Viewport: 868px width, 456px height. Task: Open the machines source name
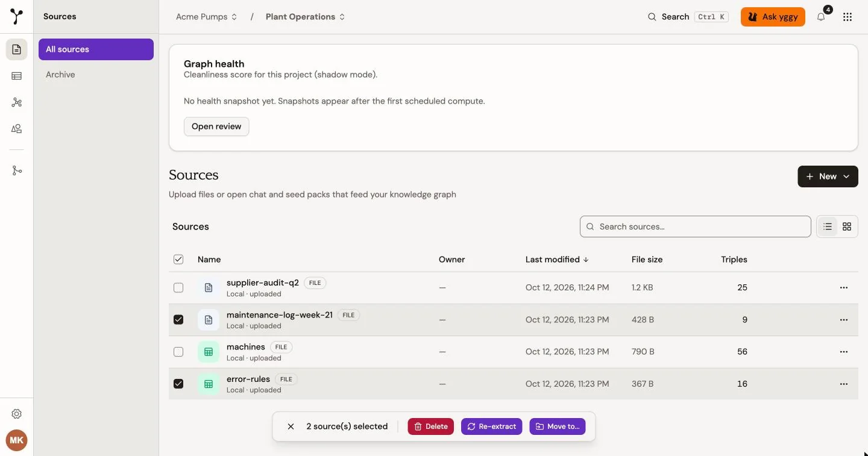pyautogui.click(x=246, y=347)
